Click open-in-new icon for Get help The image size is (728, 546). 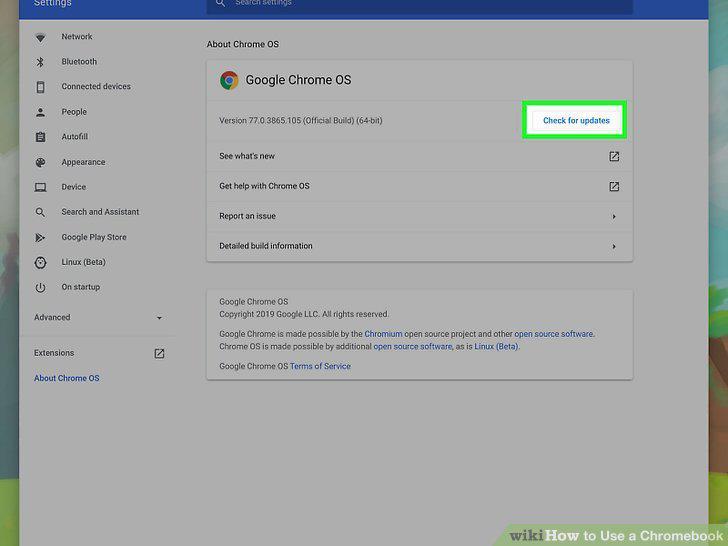[614, 186]
